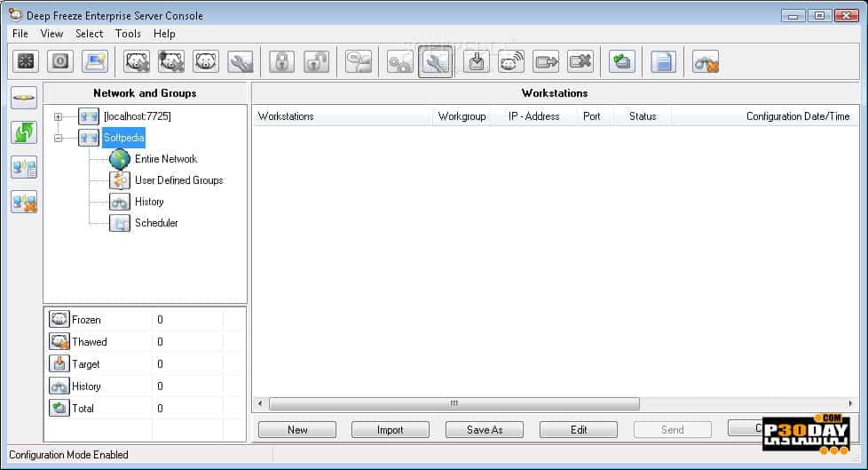Click the 'Configuration Mode Enabled' status text
868x470 pixels.
pos(68,455)
